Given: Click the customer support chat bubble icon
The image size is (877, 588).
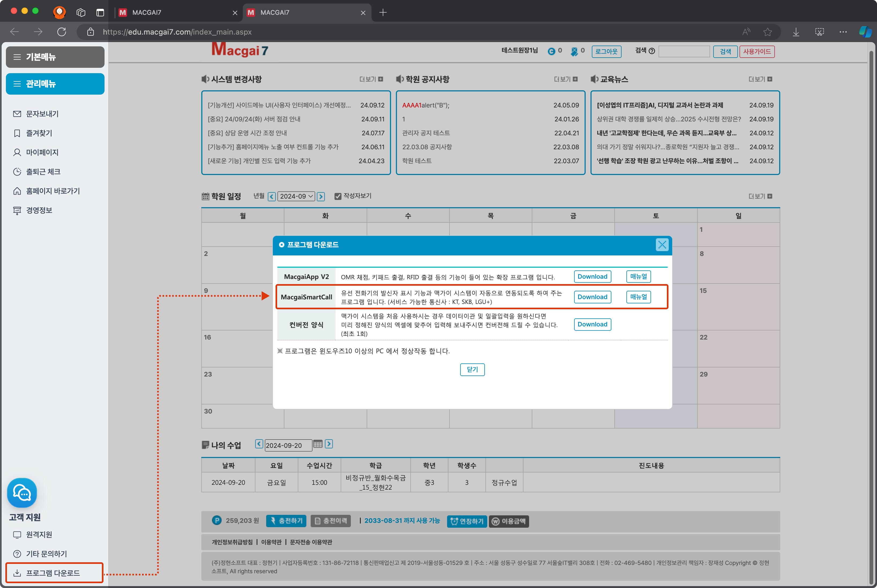Looking at the screenshot, I should pyautogui.click(x=22, y=492).
